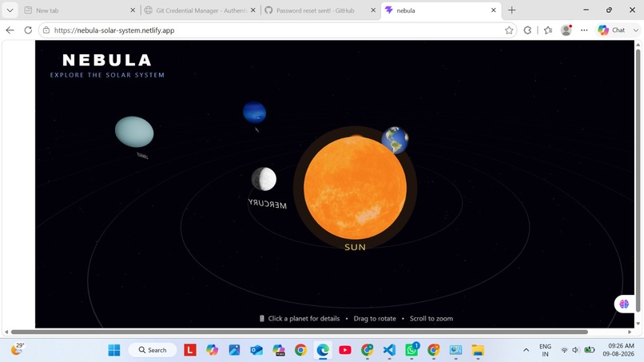View site information lock icon

pos(46,30)
